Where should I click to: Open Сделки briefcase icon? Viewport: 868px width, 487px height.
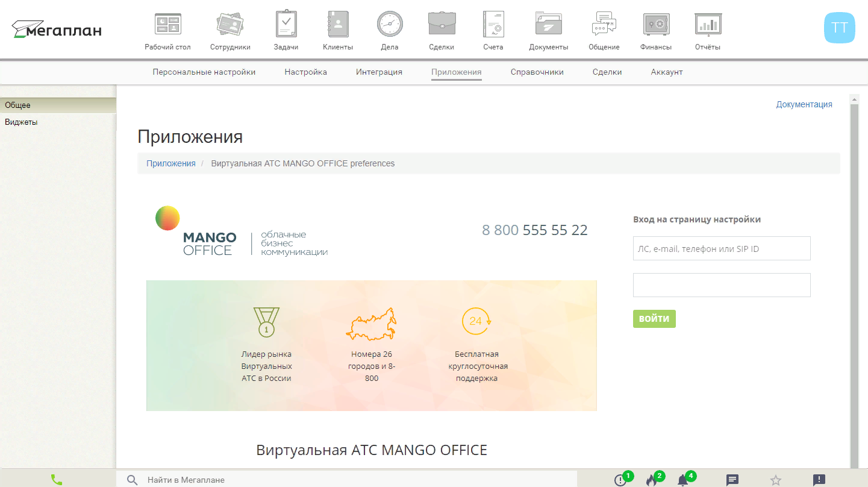point(442,31)
